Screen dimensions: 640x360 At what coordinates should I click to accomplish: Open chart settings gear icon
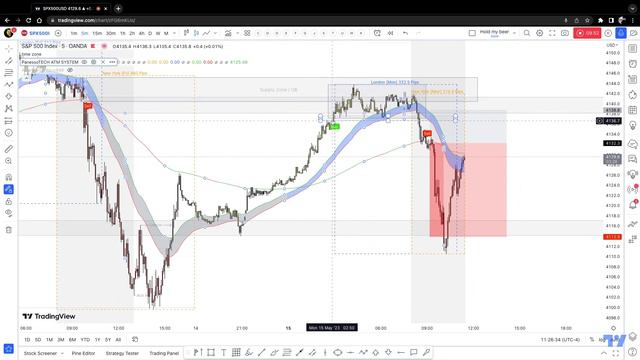(x=540, y=33)
